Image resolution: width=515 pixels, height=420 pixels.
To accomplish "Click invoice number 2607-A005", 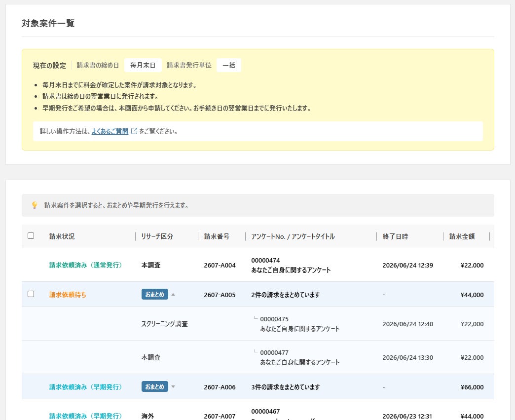I will [x=220, y=295].
